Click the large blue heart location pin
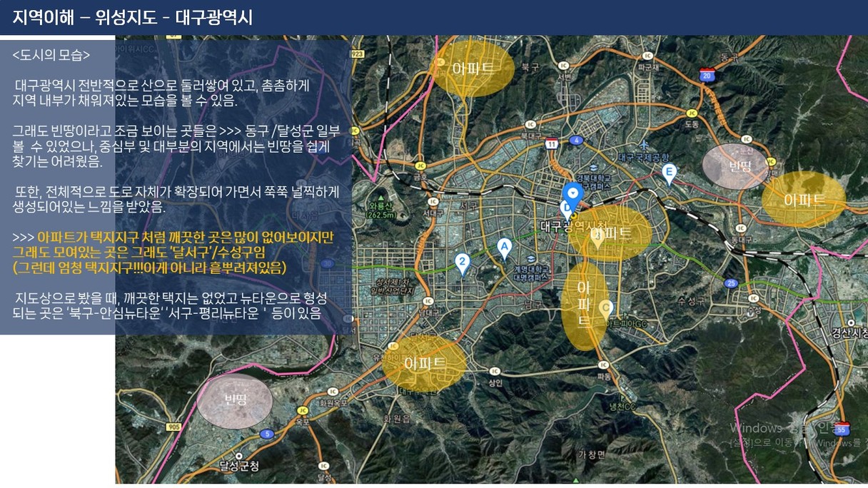The image size is (868, 488). point(572,195)
